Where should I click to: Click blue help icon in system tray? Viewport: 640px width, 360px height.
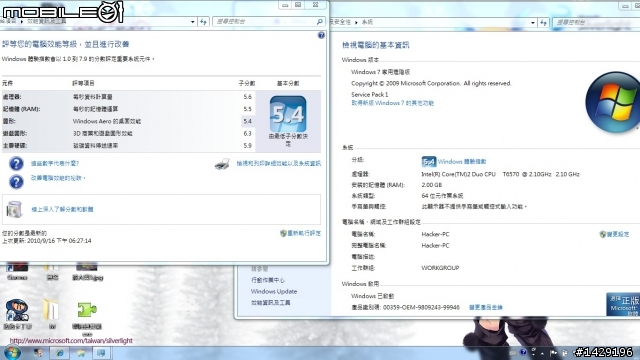523,352
